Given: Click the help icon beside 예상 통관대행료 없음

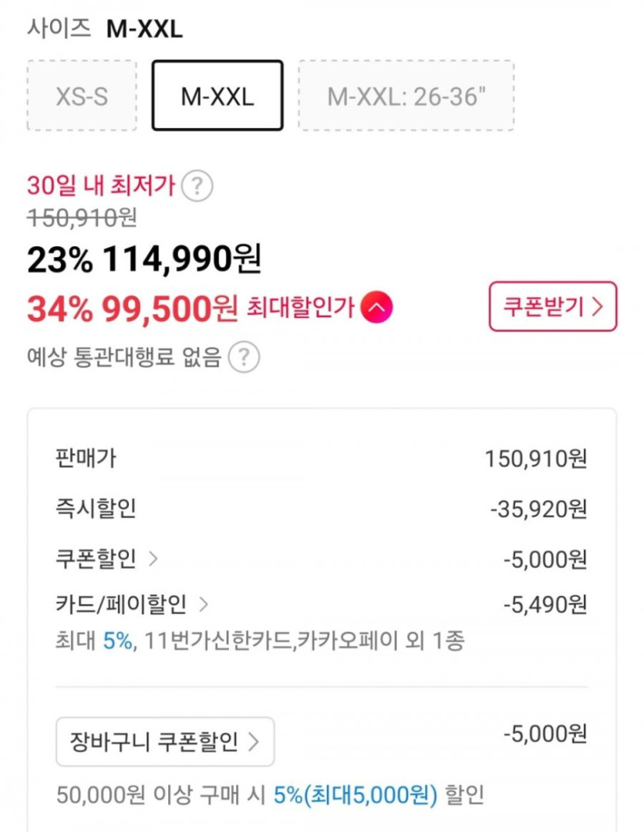Looking at the screenshot, I should [x=244, y=357].
